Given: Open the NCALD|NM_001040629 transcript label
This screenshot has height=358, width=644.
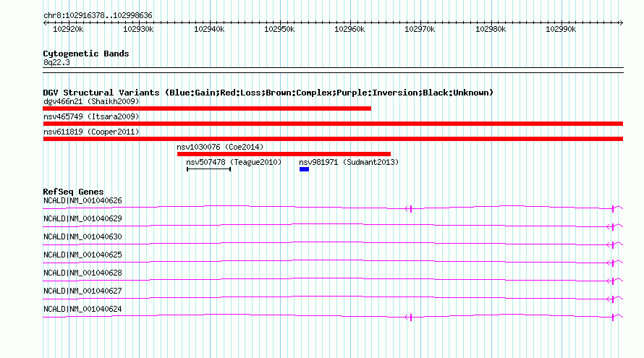Looking at the screenshot, I should point(82,219).
